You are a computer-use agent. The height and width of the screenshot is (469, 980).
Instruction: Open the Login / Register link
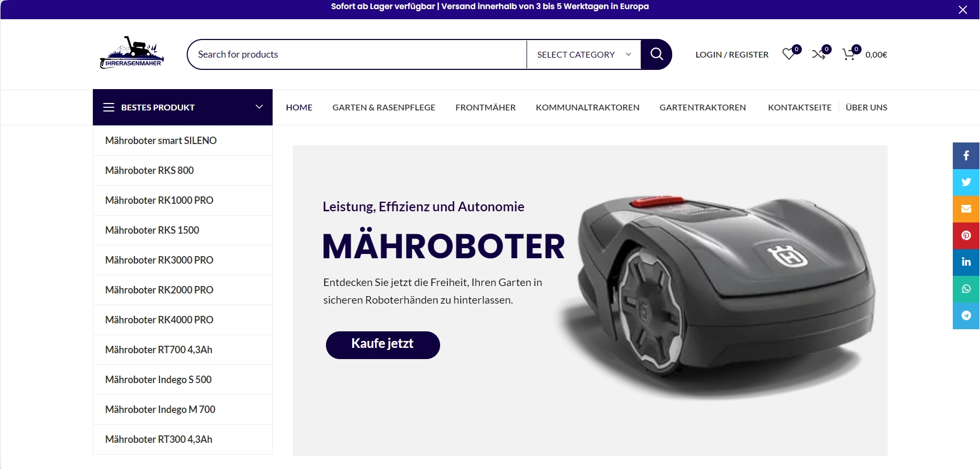click(732, 54)
